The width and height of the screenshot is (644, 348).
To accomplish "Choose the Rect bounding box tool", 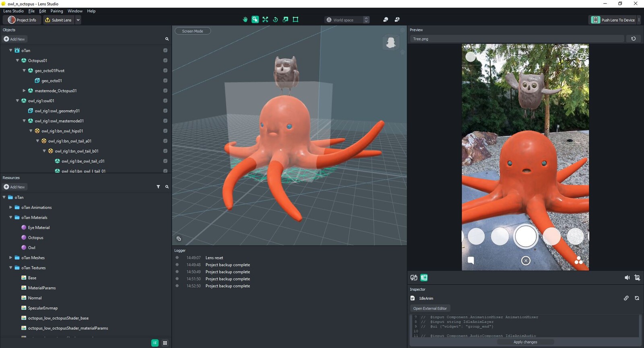I will point(295,19).
